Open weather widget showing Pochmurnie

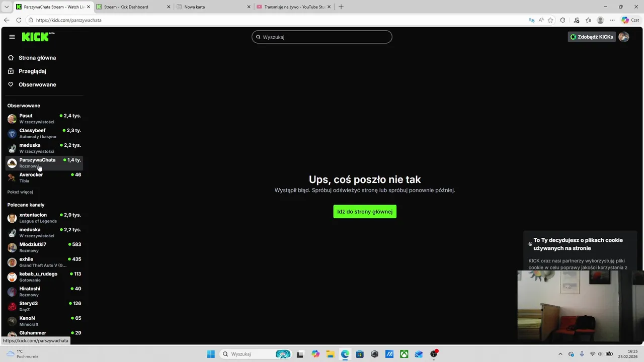tap(21, 354)
